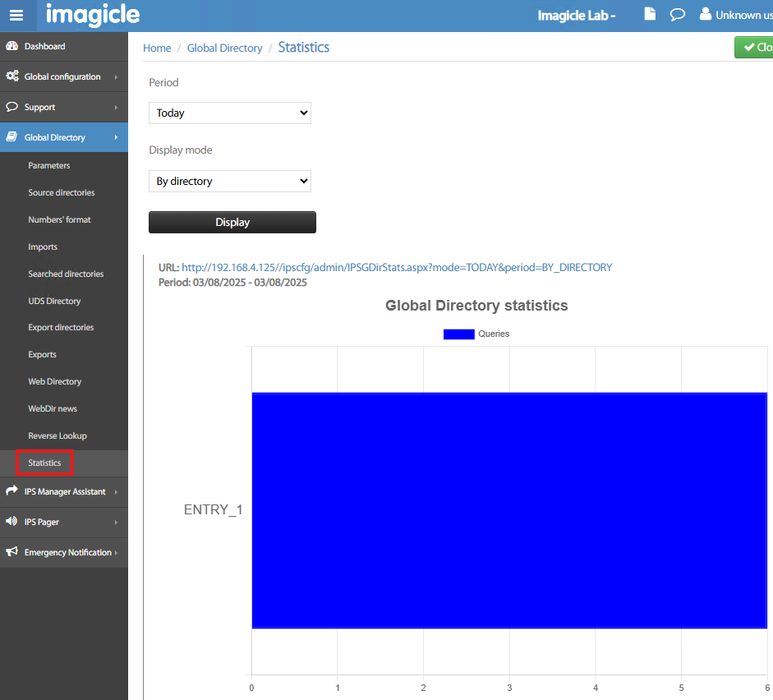Expand the IPS Manager Assistant menu
Viewport: 773px width, 700px height.
pyautogui.click(x=64, y=492)
